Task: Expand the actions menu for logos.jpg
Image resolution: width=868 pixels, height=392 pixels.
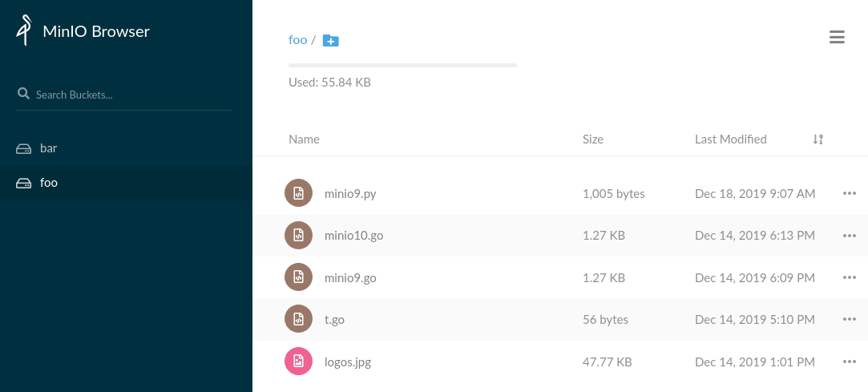Action: coord(850,362)
